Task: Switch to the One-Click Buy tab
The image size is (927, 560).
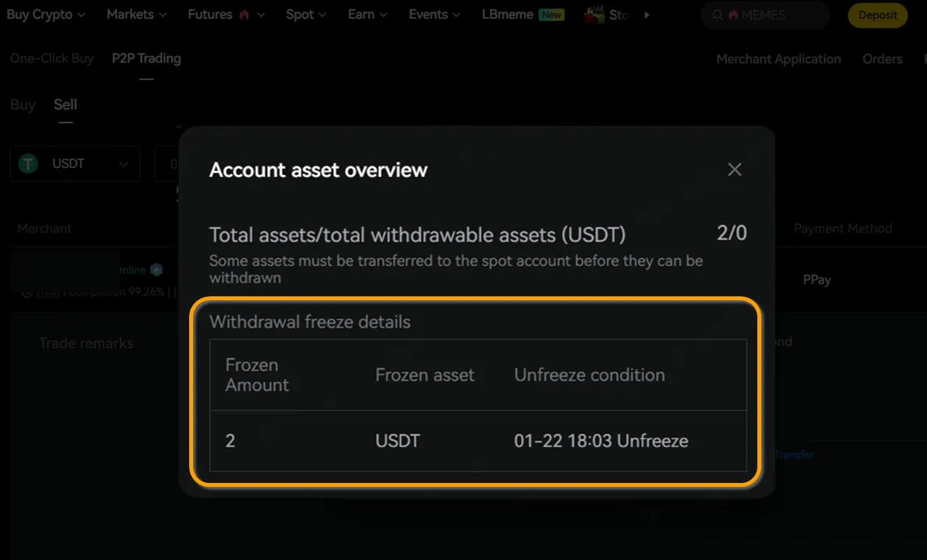Action: point(51,58)
